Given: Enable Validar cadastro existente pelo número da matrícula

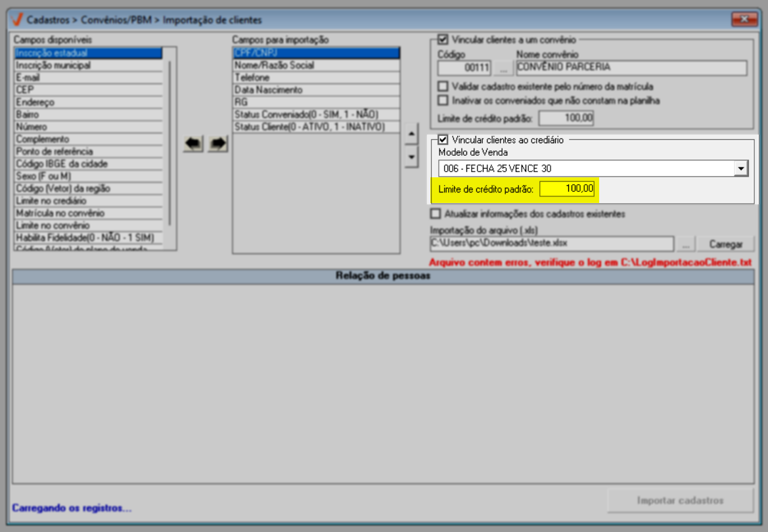Looking at the screenshot, I should pyautogui.click(x=443, y=86).
